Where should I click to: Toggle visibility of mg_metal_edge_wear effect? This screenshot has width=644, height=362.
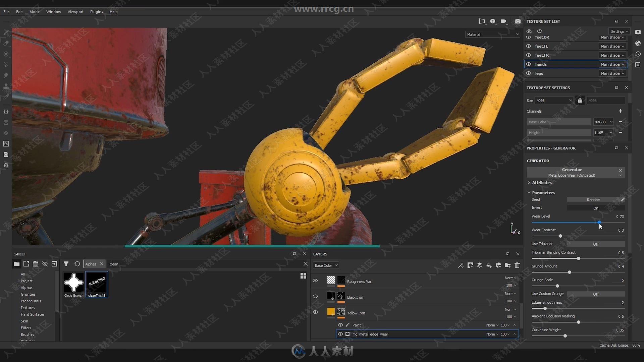(340, 334)
